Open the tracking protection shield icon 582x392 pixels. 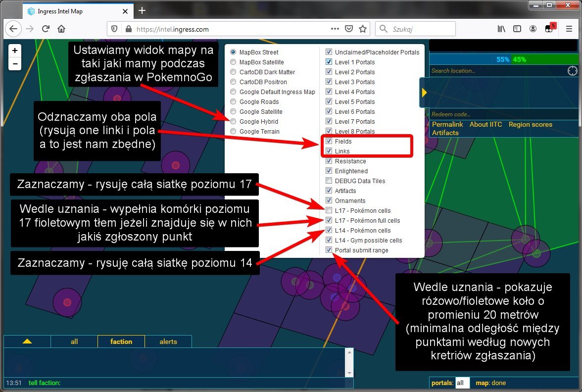(114, 29)
